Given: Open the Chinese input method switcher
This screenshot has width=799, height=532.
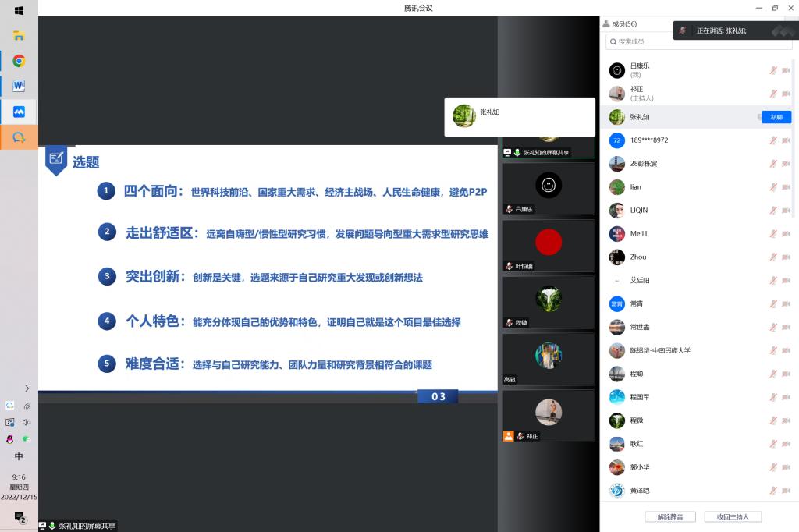Looking at the screenshot, I should (19, 456).
